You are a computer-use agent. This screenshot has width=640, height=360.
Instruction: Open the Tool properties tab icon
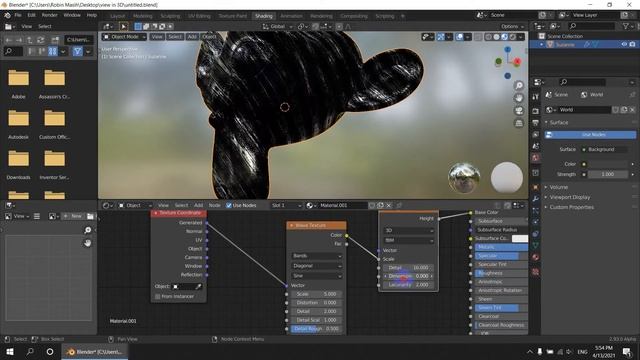tap(536, 97)
